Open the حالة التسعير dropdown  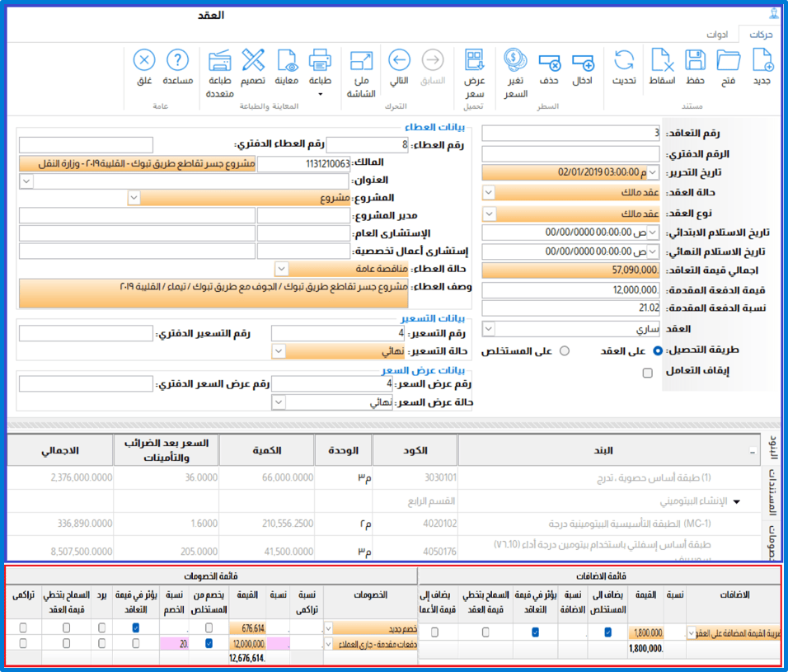[279, 350]
